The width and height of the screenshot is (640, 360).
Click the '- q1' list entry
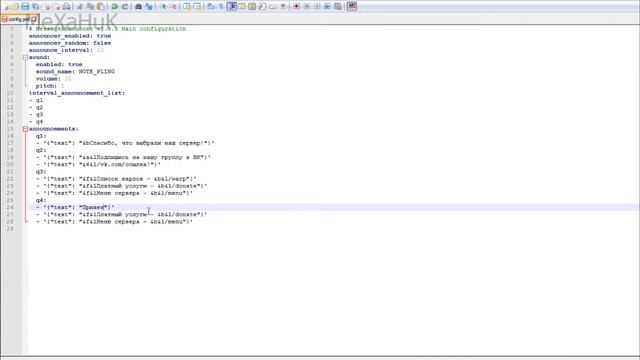36,100
